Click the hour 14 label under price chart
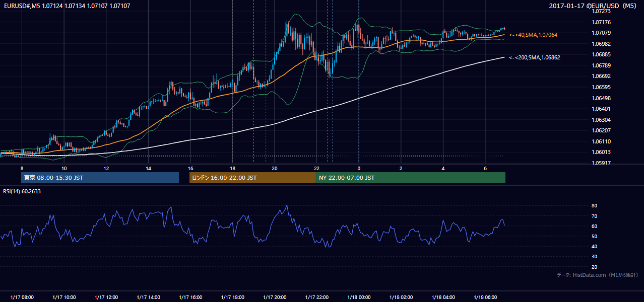The height and width of the screenshot is (302, 644). click(149, 168)
